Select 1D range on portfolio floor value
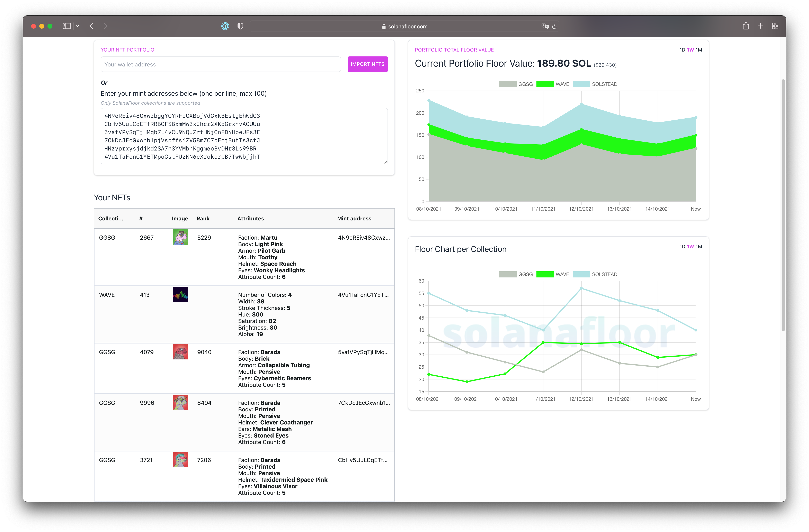The width and height of the screenshot is (809, 532). coord(682,50)
